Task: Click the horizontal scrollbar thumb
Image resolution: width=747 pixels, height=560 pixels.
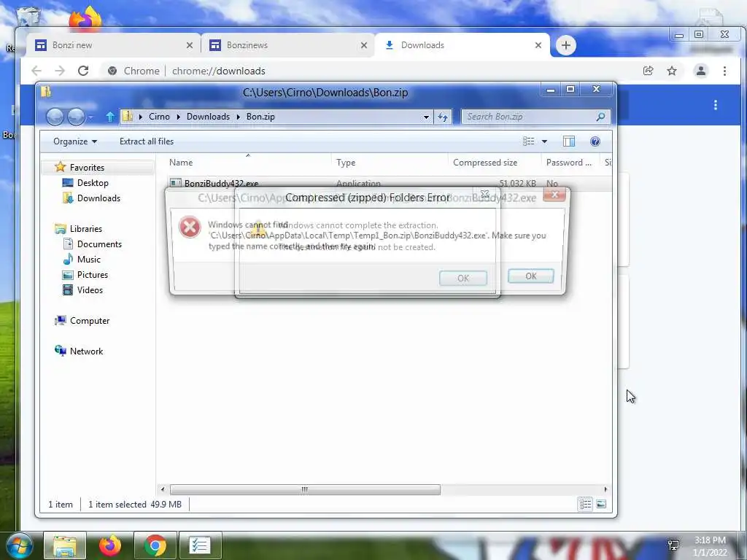Action: [x=305, y=489]
